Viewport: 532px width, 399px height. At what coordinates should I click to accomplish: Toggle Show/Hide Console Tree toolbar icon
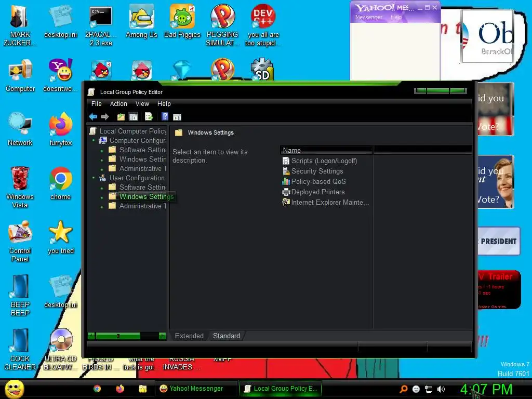pos(134,117)
